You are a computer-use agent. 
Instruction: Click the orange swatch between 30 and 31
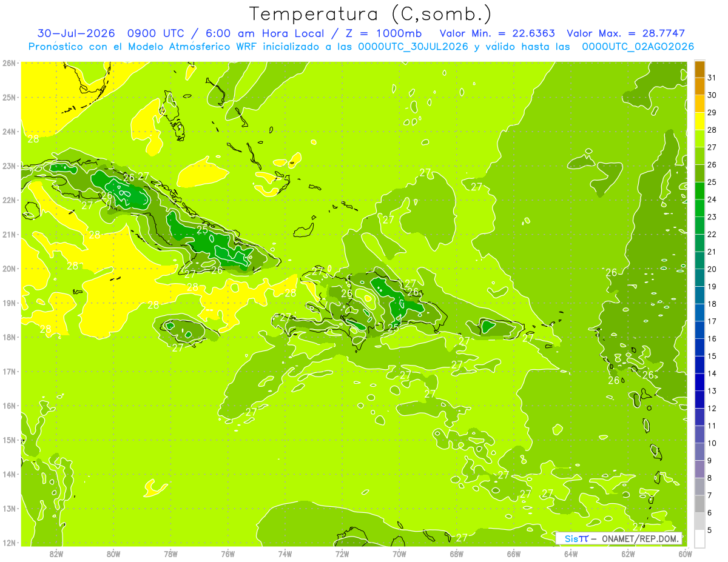pos(699,87)
